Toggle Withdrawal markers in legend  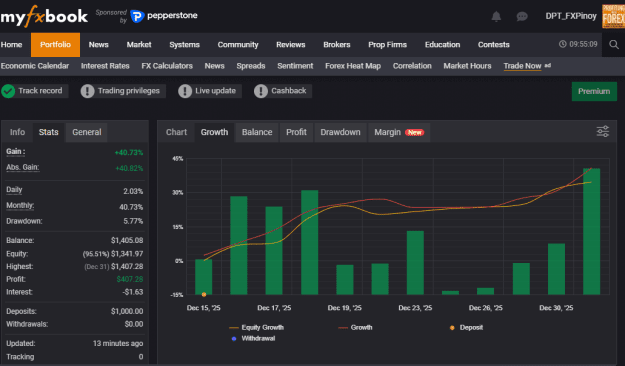253,338
